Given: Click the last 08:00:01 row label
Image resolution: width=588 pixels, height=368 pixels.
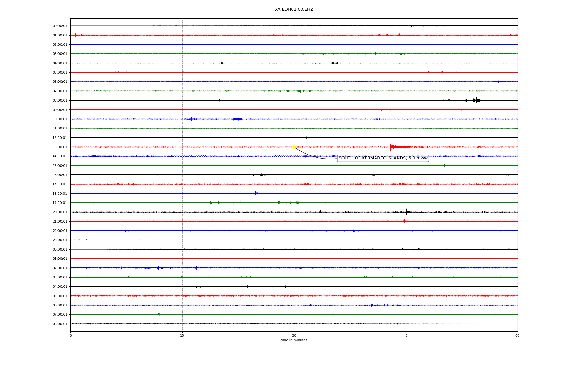Looking at the screenshot, I should pyautogui.click(x=60, y=324).
